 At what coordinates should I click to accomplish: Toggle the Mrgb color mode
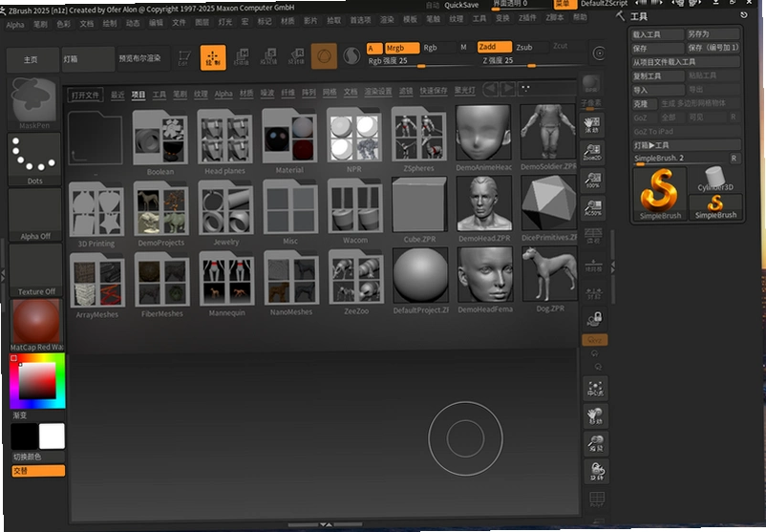[401, 48]
